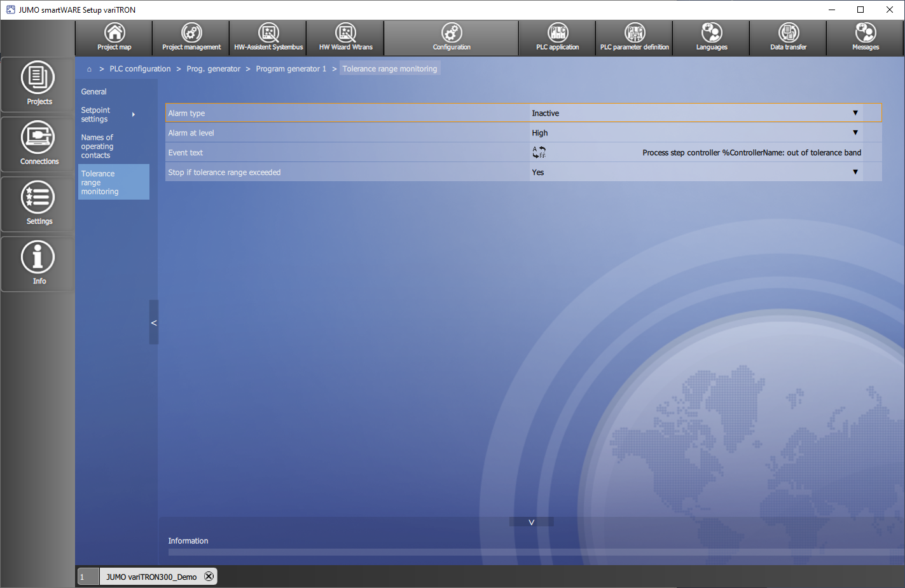Close the JUMO variTRON300_Demo project tab
This screenshot has height=588, width=905.
coord(209,577)
